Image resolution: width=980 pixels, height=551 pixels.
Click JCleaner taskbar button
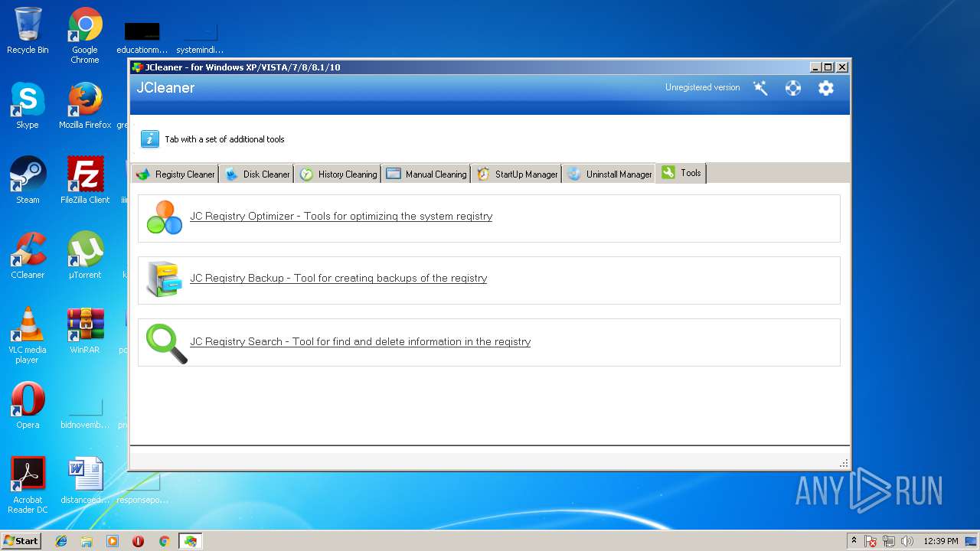pos(190,541)
